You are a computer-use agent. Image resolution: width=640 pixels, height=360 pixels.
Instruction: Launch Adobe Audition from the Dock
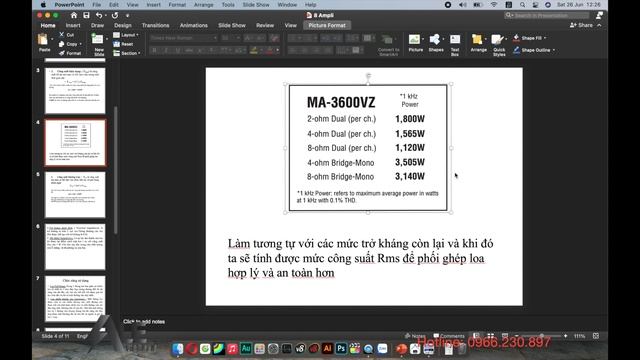point(246,349)
